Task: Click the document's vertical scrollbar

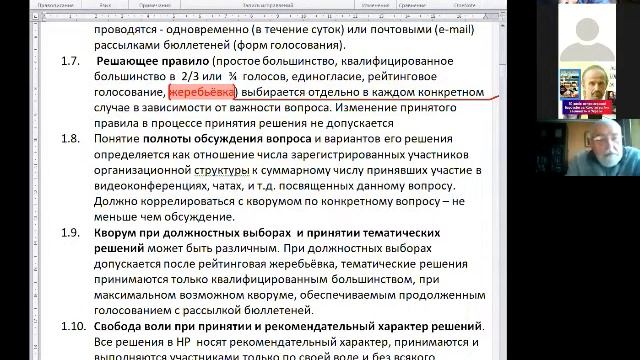Action: pyautogui.click(x=502, y=190)
